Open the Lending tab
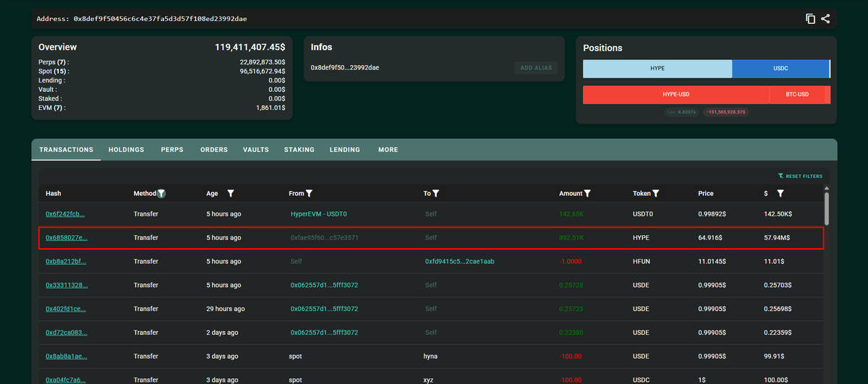868x384 pixels. [345, 150]
